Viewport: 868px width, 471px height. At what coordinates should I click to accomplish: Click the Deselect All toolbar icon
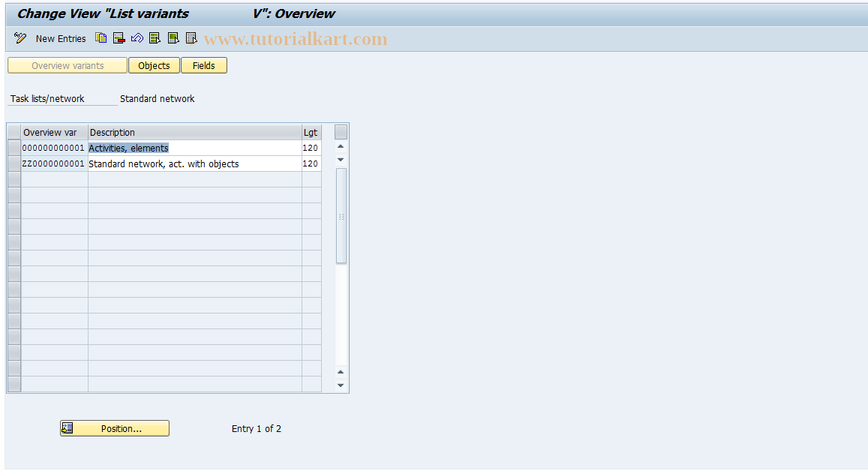coord(191,37)
